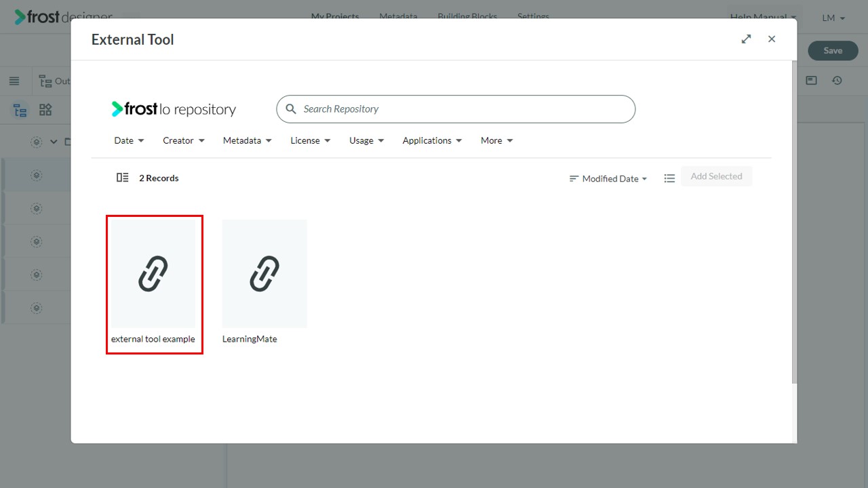Click the Outline panel icon
868x488 pixels.
(46, 81)
